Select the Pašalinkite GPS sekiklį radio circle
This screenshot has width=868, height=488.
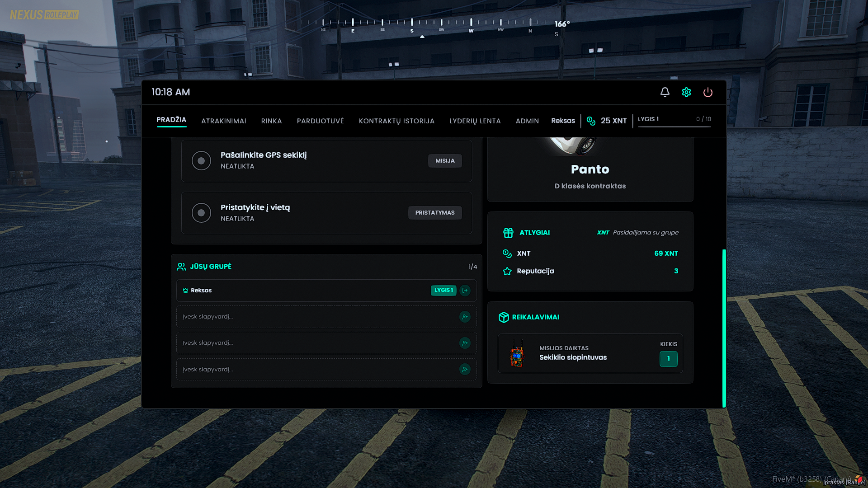coord(201,161)
